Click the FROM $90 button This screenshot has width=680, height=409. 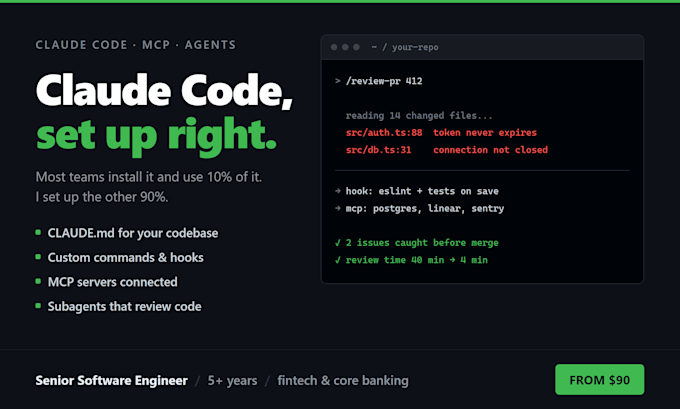599,380
